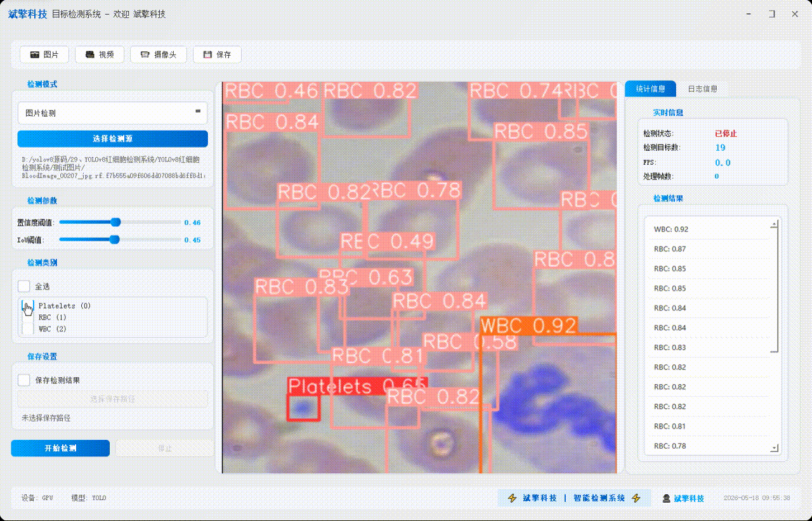
Task: Click the 保存 save toolbar button
Action: point(217,55)
